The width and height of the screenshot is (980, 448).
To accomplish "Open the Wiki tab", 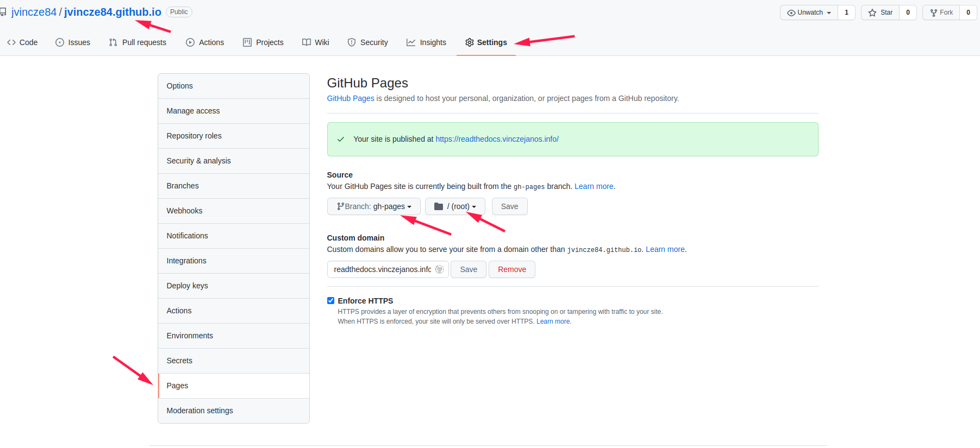I will click(x=316, y=42).
